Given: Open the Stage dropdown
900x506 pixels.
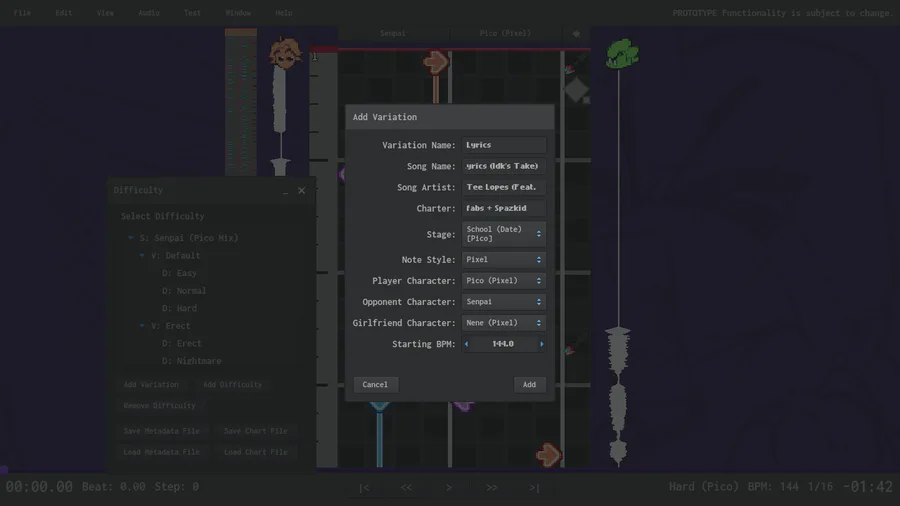Looking at the screenshot, I should click(x=503, y=234).
